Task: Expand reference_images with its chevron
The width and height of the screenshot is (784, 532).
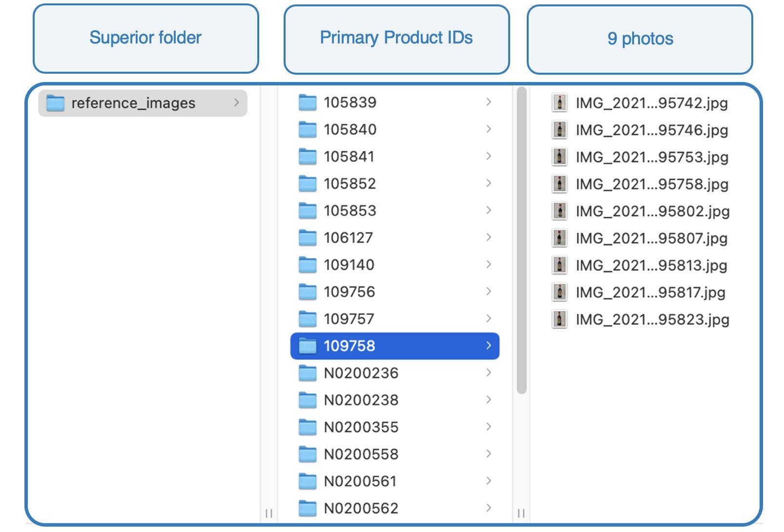Action: (x=237, y=102)
